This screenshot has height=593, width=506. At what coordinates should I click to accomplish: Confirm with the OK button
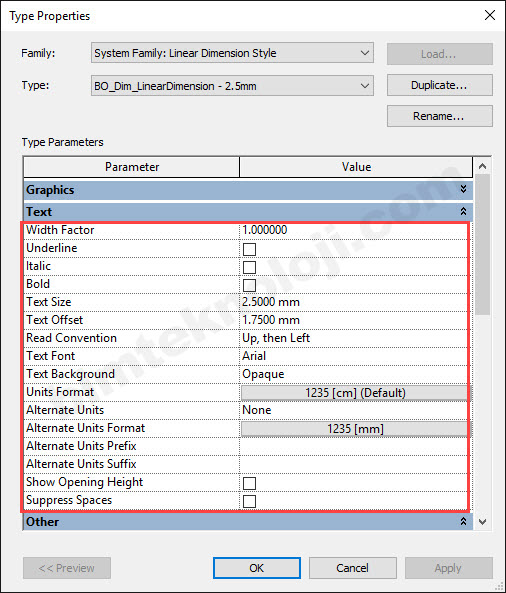coord(257,568)
